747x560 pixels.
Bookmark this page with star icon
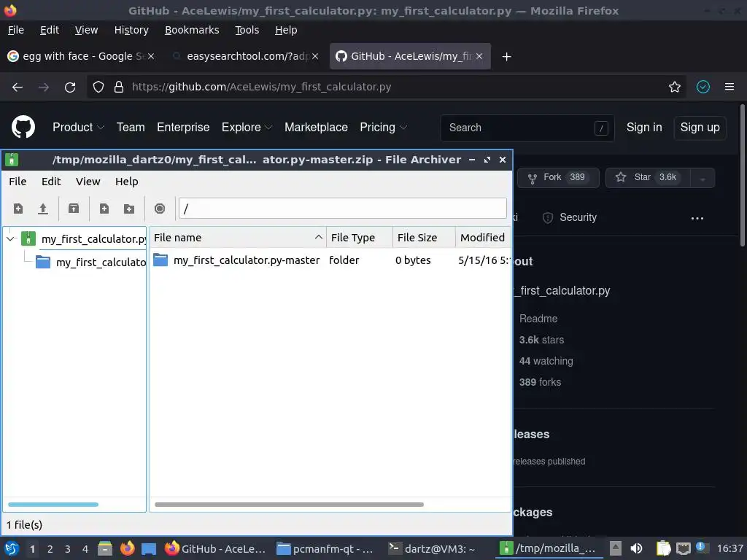[674, 87]
